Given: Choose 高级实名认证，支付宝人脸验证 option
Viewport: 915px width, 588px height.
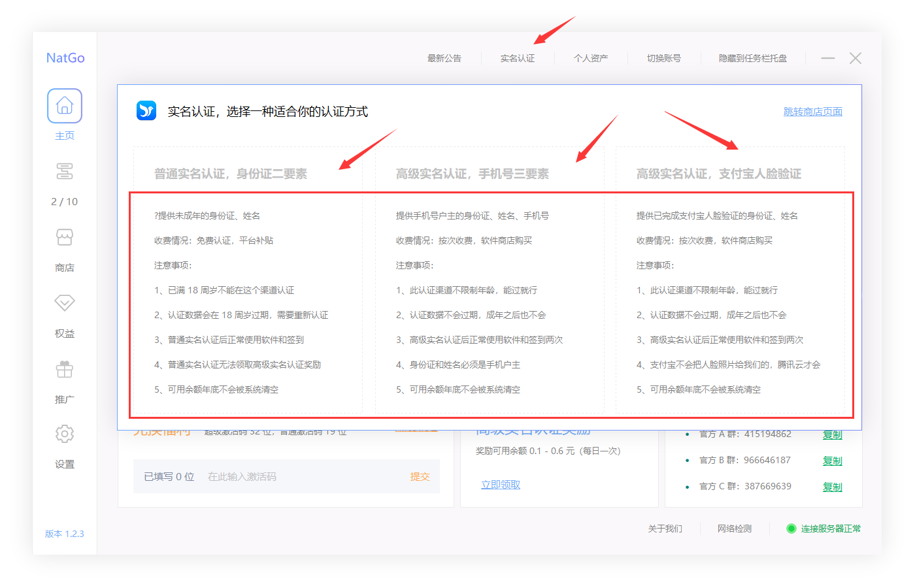Looking at the screenshot, I should coord(719,174).
